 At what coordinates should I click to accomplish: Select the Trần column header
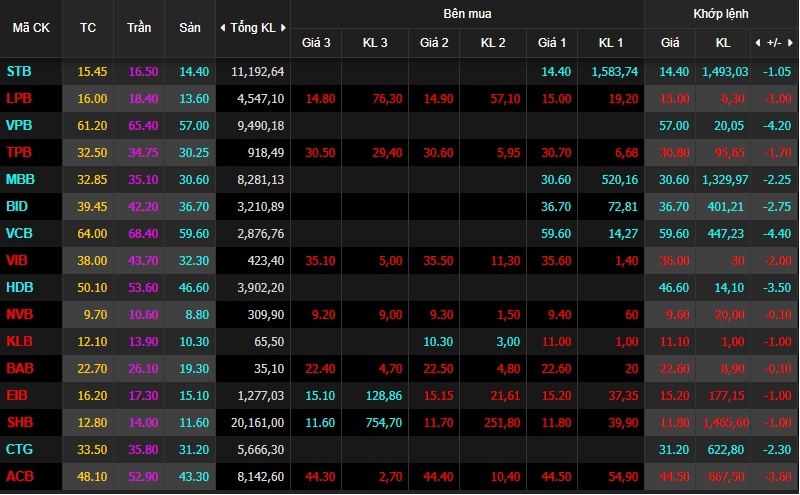coord(139,28)
